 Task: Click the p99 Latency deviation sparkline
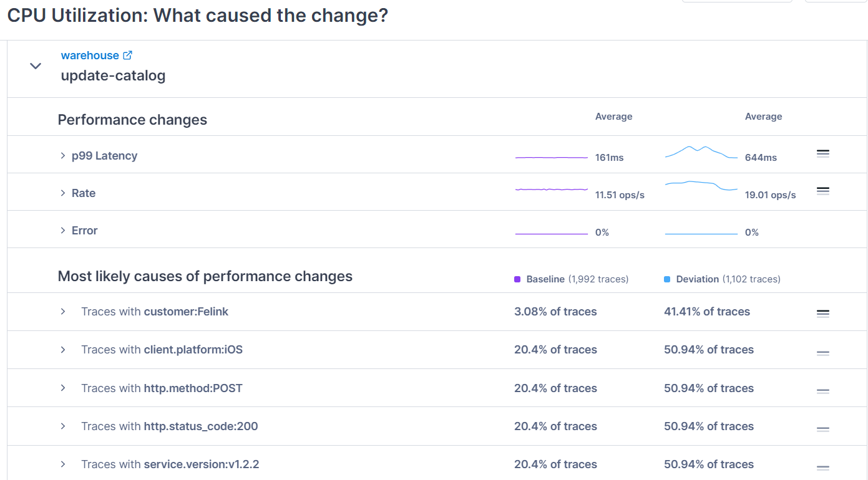pos(701,152)
